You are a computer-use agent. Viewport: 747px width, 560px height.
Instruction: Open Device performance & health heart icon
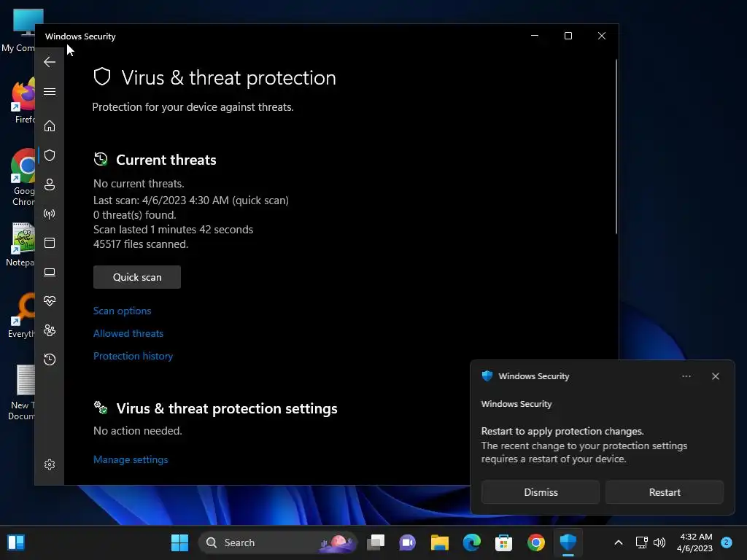coord(50,301)
